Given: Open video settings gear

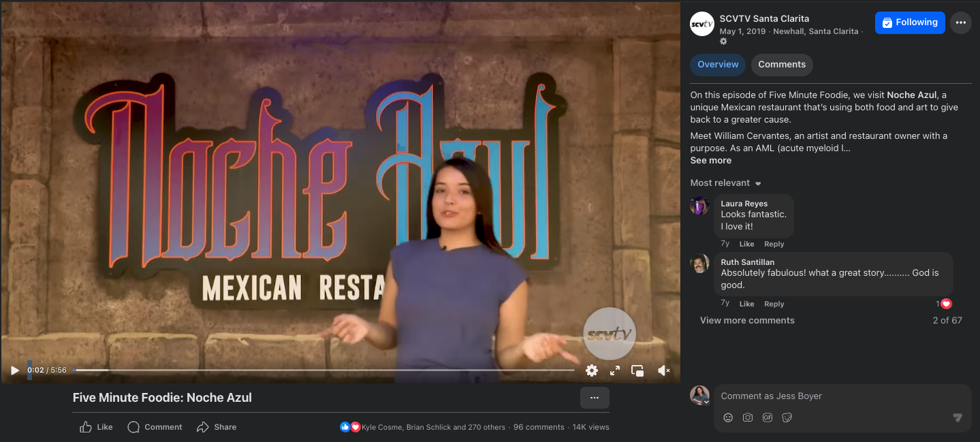Looking at the screenshot, I should pos(592,370).
